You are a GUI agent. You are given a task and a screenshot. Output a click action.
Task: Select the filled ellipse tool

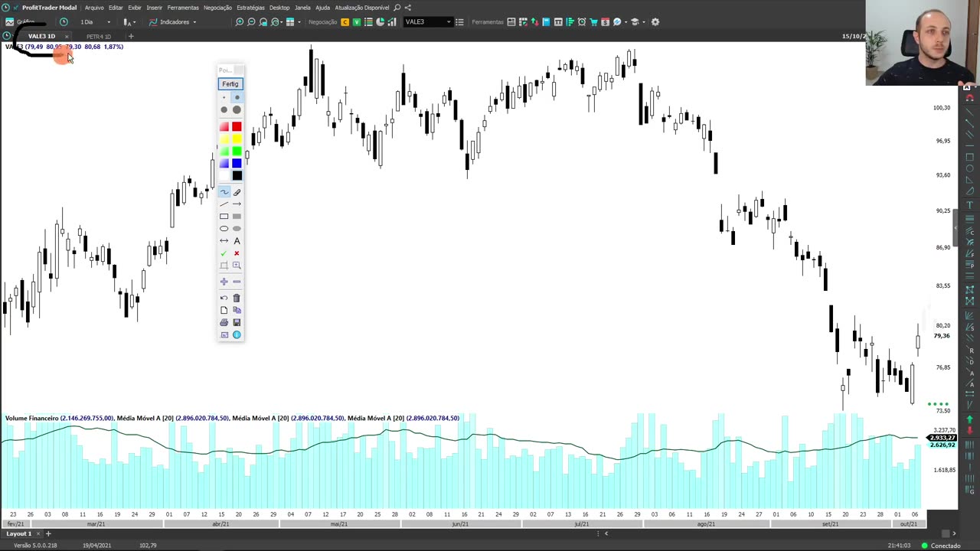237,229
